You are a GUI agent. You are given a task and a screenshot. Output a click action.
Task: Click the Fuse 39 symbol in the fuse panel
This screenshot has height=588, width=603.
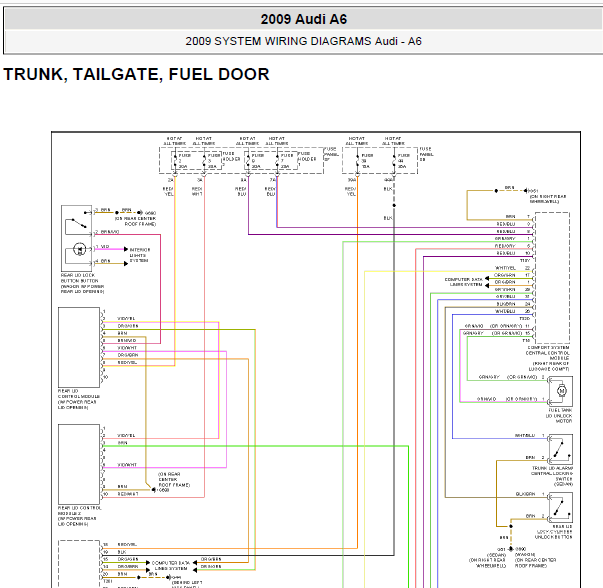[x=357, y=161]
